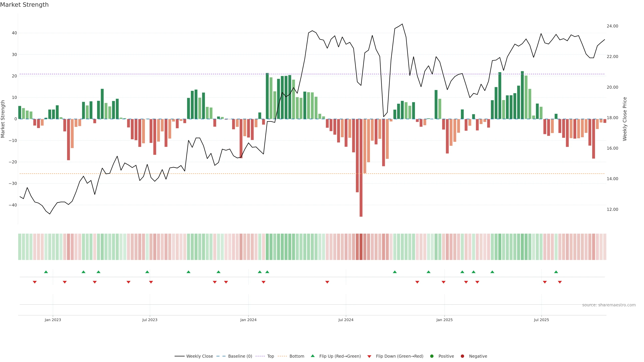
Task: Click the last green flip-up triangle marker
Action: pyautogui.click(x=556, y=272)
